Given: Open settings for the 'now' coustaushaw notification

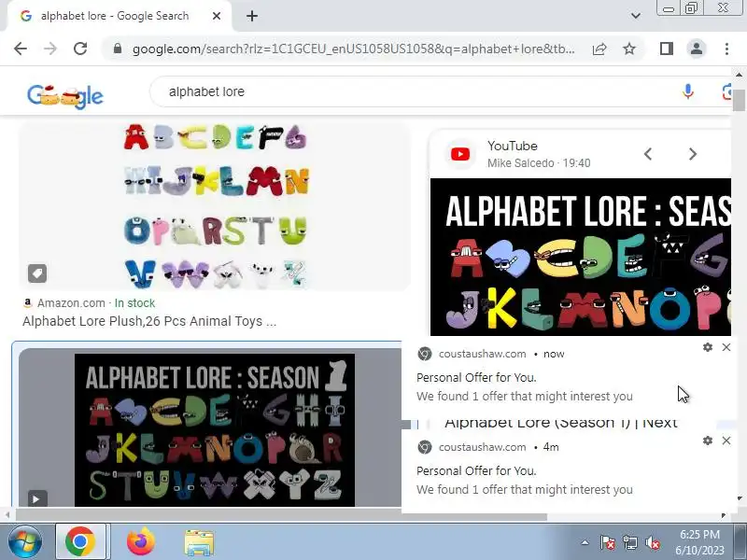Looking at the screenshot, I should [708, 347].
